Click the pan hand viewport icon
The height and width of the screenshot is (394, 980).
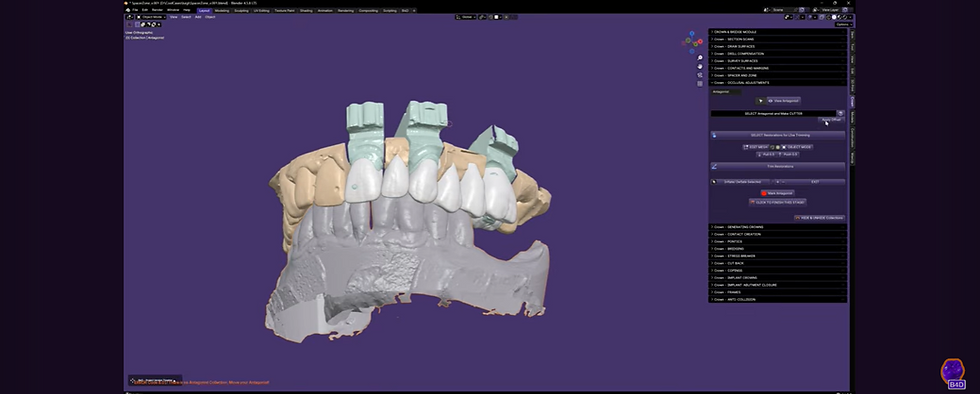pyautogui.click(x=700, y=66)
